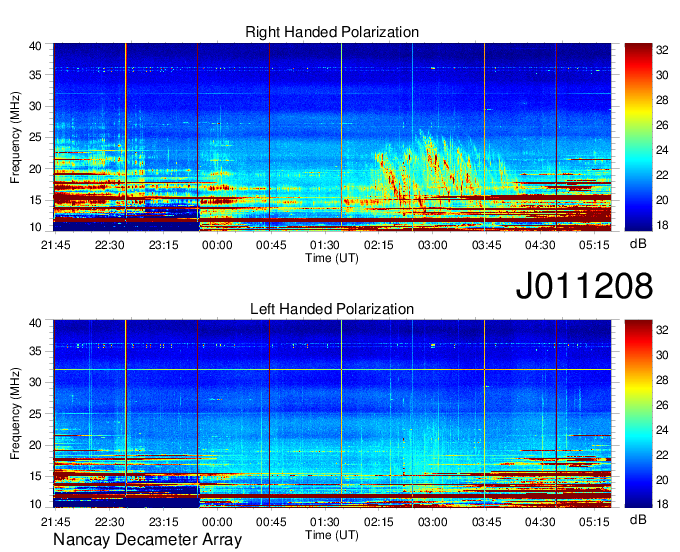Click the 40 MHz tick on the upper plot
The image size is (680, 552).
[x=35, y=46]
